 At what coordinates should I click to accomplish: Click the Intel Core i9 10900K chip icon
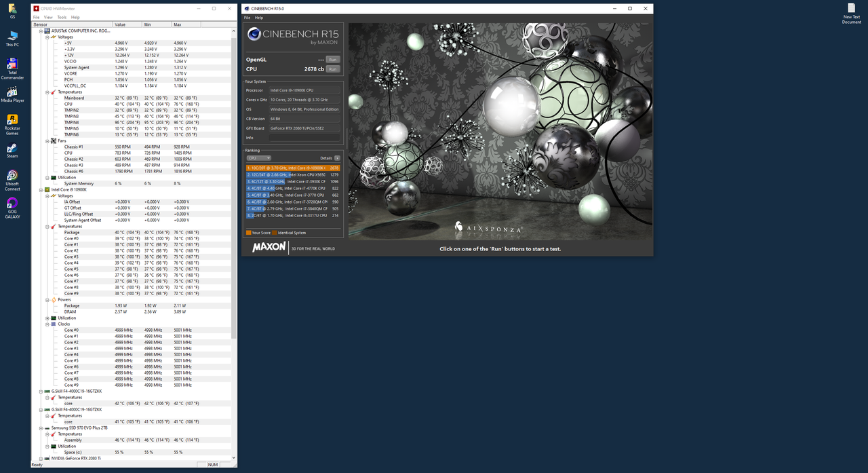click(47, 189)
